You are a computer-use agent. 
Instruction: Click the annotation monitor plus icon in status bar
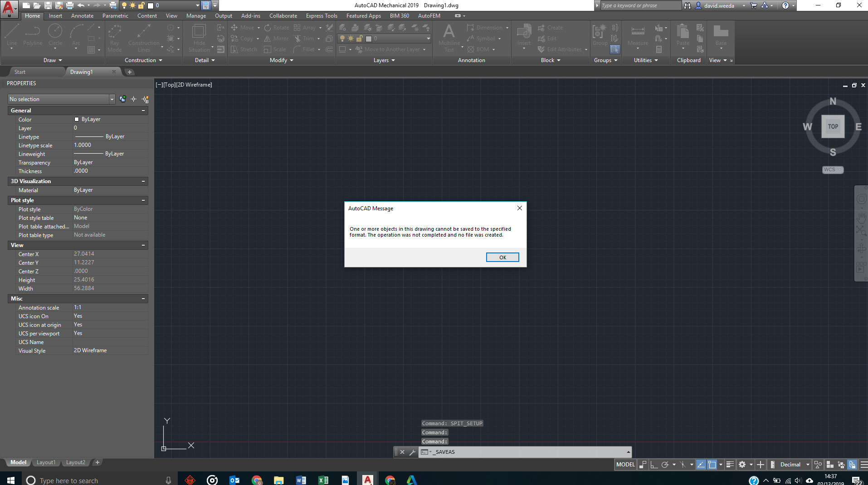pyautogui.click(x=761, y=465)
